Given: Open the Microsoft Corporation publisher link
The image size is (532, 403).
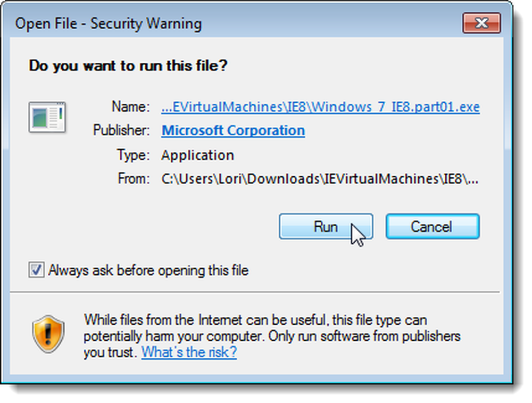Looking at the screenshot, I should point(233,130).
